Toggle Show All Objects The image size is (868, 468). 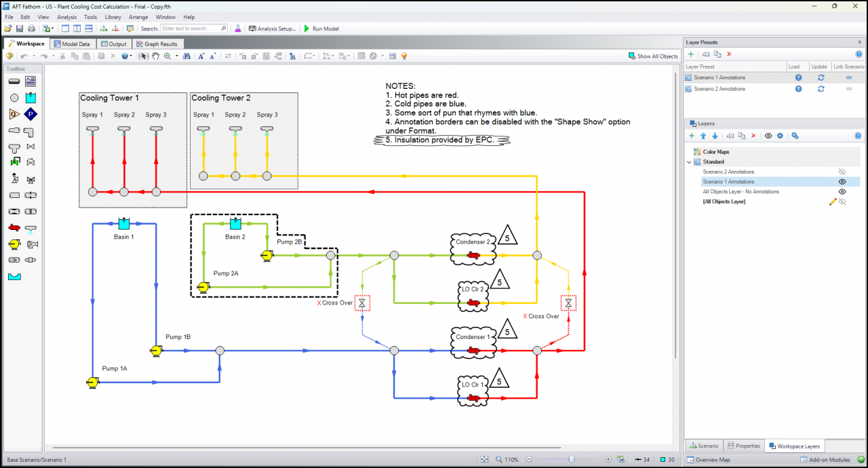653,56
